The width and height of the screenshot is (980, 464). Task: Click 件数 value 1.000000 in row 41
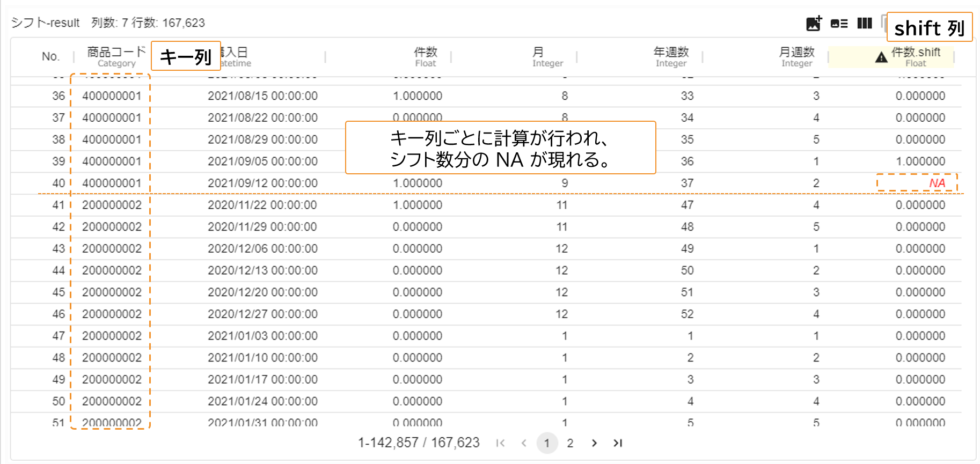[x=418, y=205]
